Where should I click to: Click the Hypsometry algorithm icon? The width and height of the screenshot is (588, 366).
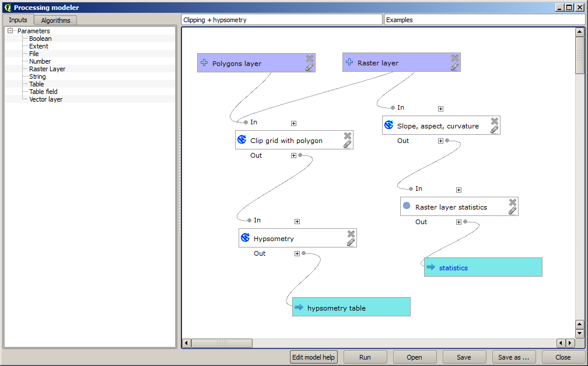[245, 238]
